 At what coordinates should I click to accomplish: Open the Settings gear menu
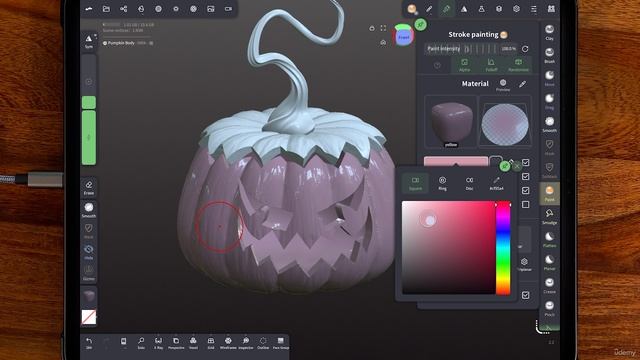[516, 9]
